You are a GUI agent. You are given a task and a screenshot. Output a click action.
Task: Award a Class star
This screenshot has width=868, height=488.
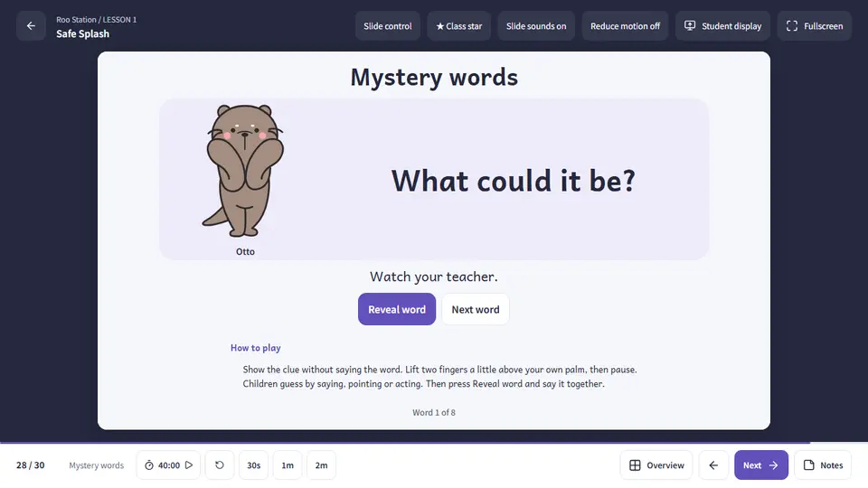(459, 26)
